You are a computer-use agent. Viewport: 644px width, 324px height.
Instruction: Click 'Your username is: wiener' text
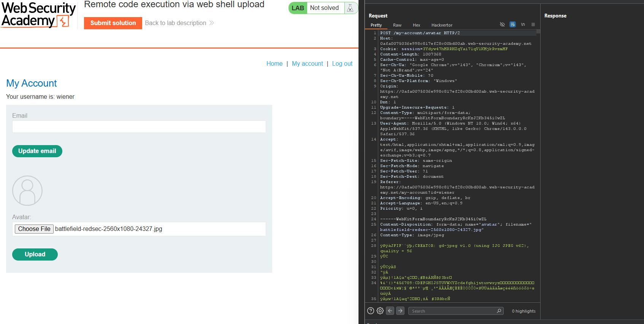(x=40, y=97)
